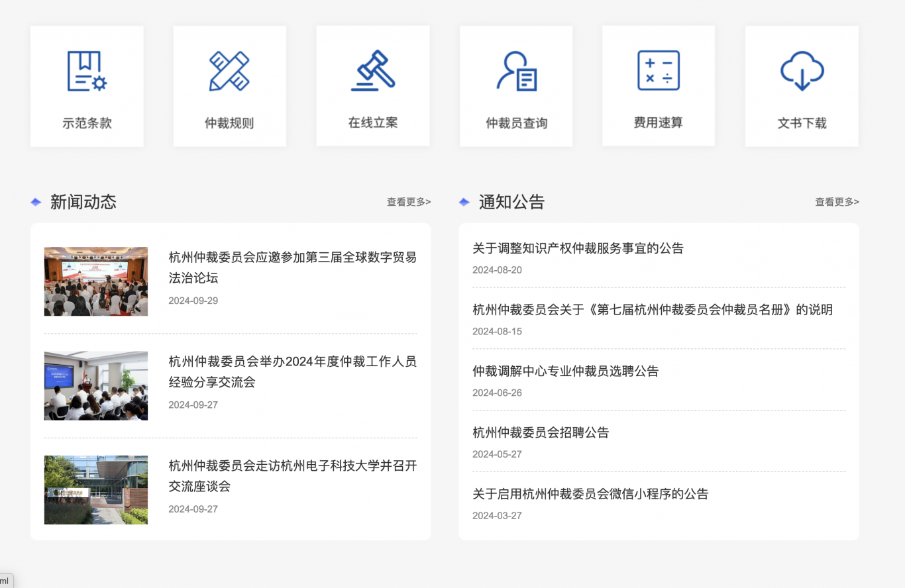Open the 文书下载 cloud download icon

(x=802, y=71)
